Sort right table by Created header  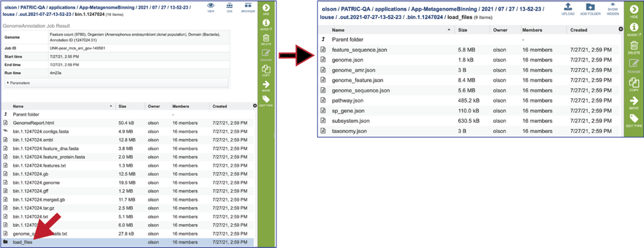click(579, 30)
